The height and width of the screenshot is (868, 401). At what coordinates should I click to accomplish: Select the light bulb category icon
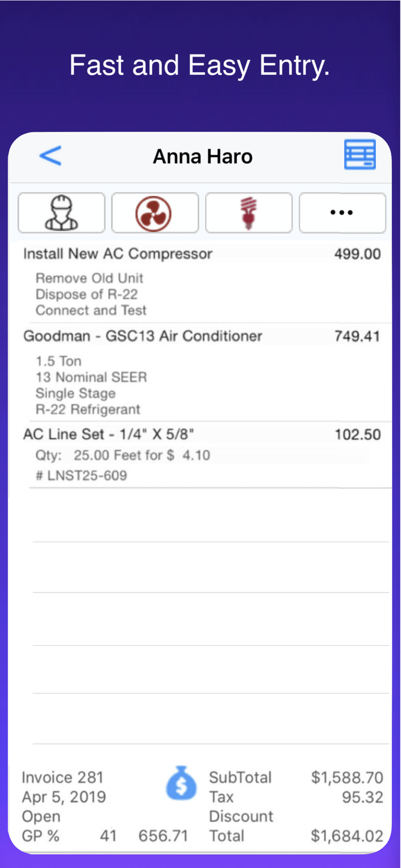[249, 212]
